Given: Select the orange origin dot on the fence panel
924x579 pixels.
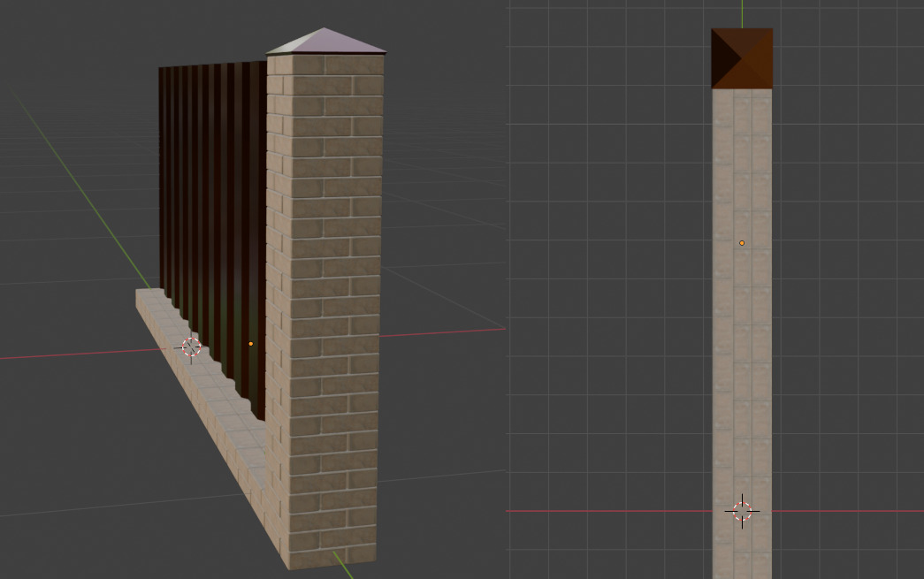Looking at the screenshot, I should click(x=250, y=343).
